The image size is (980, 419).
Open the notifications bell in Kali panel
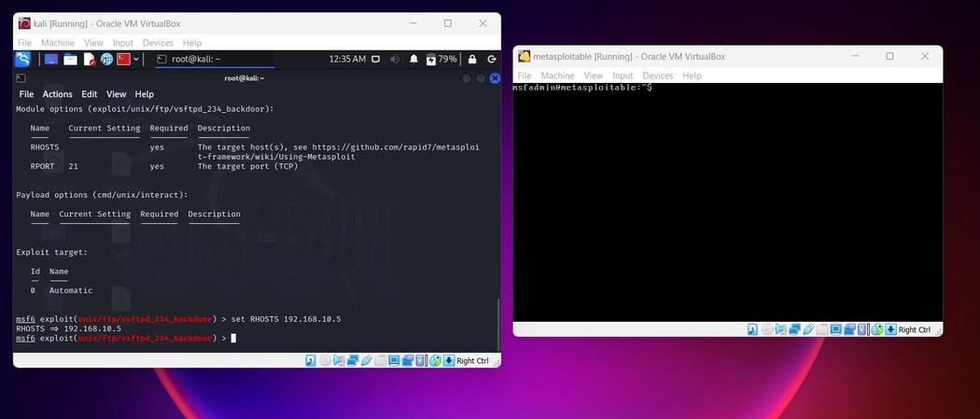coord(413,60)
